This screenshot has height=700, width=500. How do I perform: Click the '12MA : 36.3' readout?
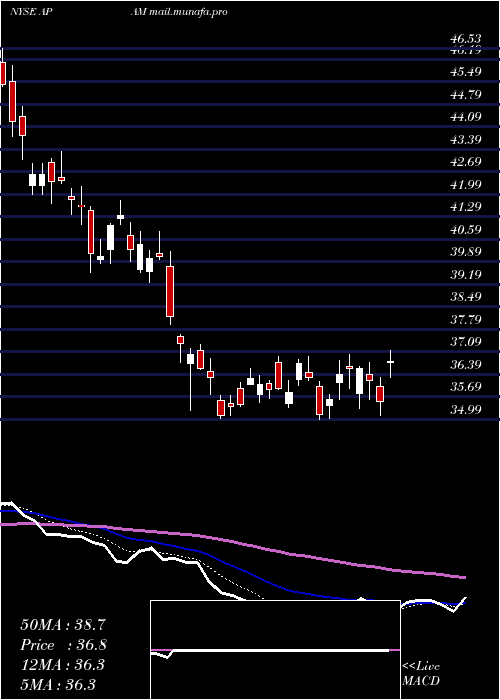pos(63,665)
